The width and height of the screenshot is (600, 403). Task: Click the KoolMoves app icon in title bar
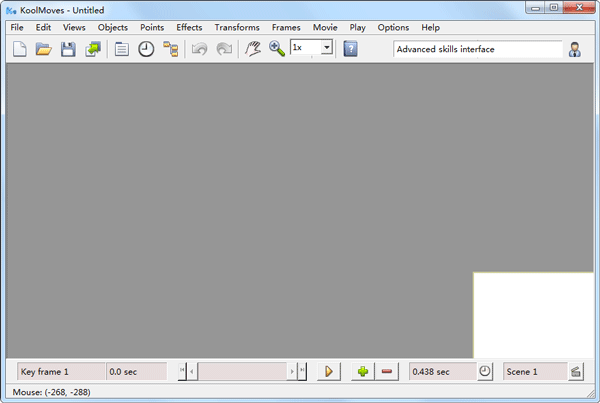coord(11,10)
